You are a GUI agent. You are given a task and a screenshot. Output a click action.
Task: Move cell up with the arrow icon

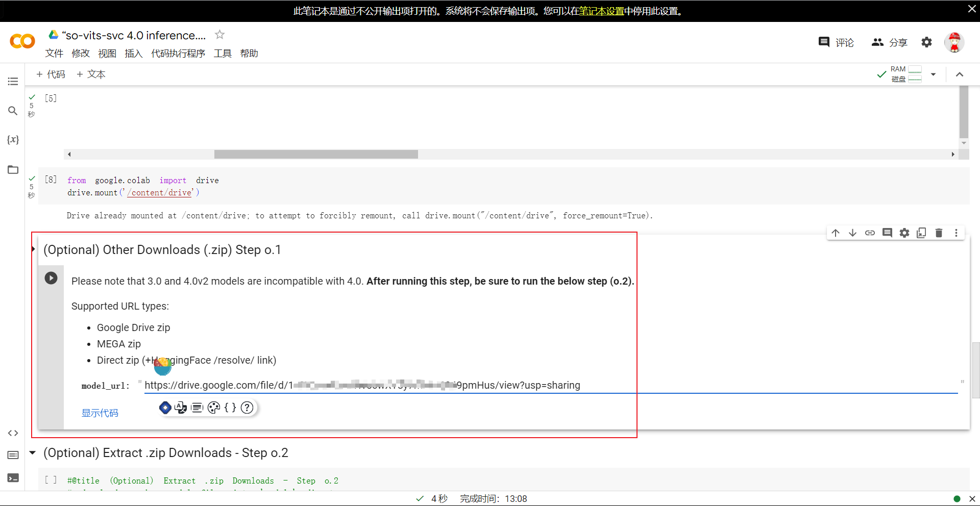(x=836, y=233)
